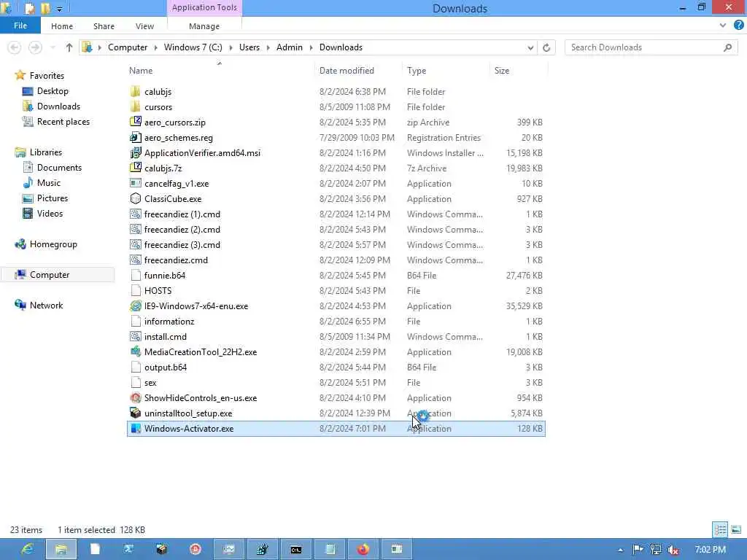Switch to the Share ribbon tab

click(x=104, y=26)
